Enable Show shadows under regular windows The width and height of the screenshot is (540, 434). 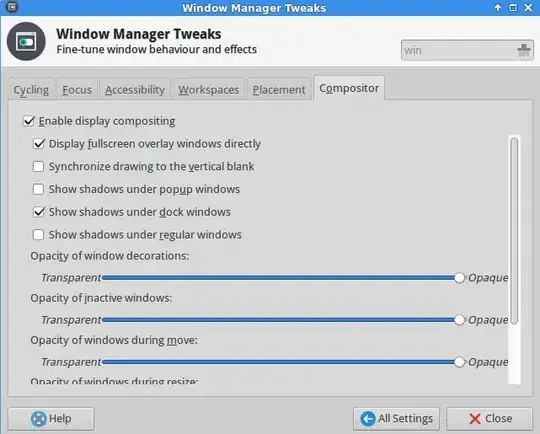38,235
